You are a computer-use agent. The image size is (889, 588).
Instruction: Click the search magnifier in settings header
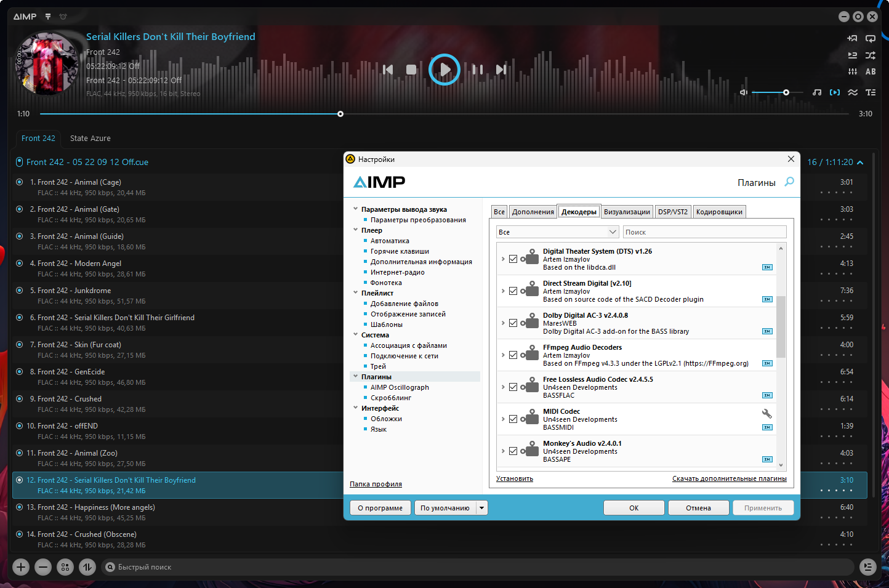pyautogui.click(x=789, y=182)
